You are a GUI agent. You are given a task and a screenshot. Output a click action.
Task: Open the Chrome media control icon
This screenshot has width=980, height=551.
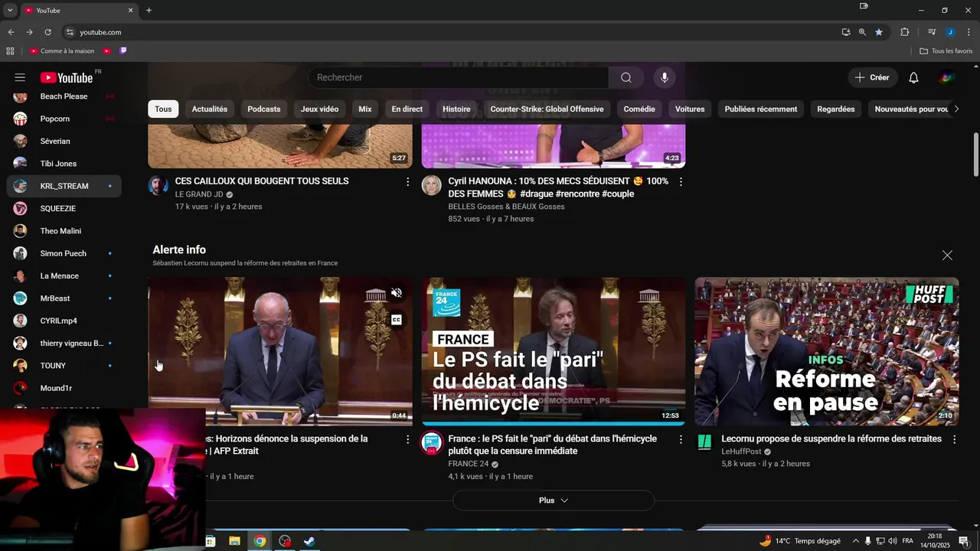click(x=932, y=32)
